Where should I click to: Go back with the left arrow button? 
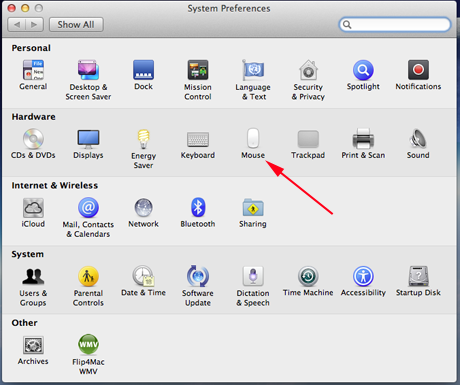pos(17,25)
